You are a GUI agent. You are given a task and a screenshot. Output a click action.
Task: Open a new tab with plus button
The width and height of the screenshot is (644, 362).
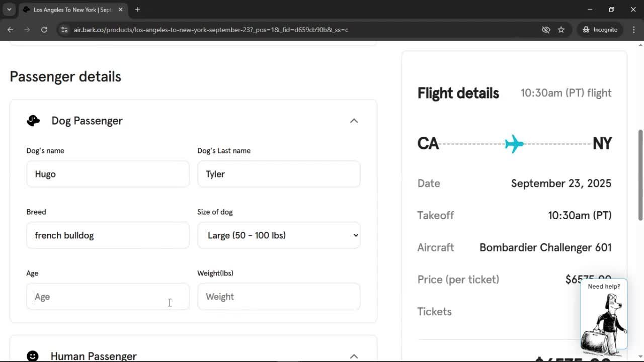pyautogui.click(x=137, y=10)
